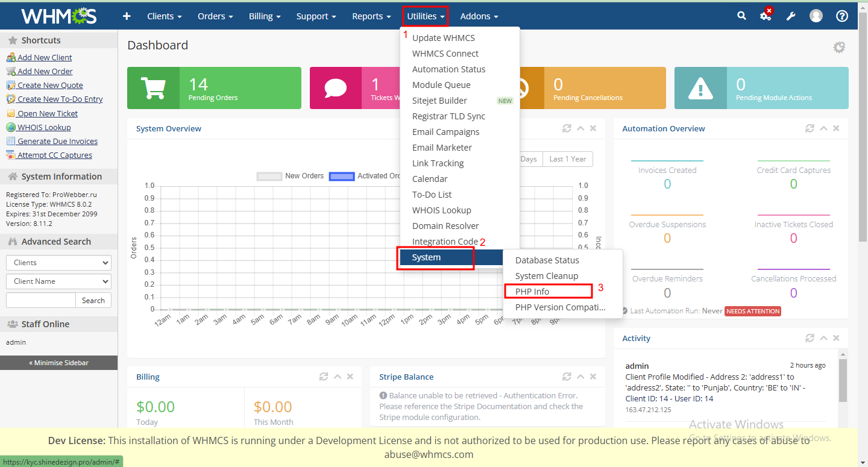Collapse the Stripe Balance panel
The image size is (868, 467).
[580, 377]
